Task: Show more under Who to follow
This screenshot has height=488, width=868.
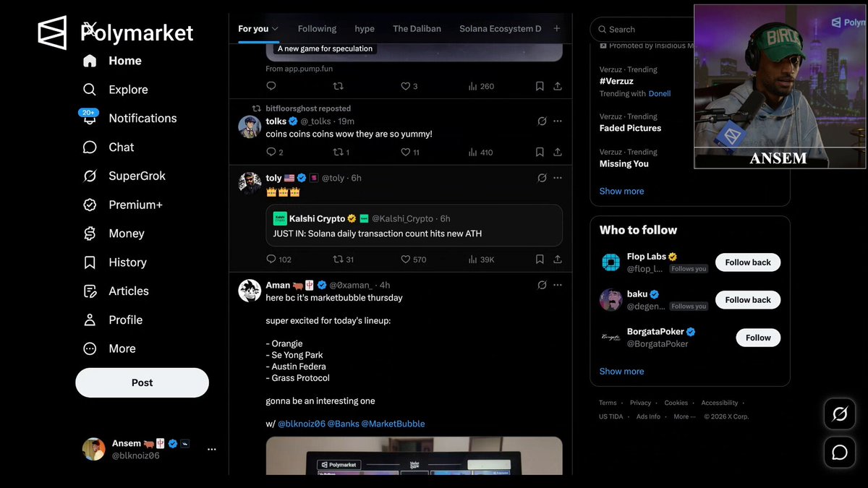Action: pyautogui.click(x=621, y=371)
